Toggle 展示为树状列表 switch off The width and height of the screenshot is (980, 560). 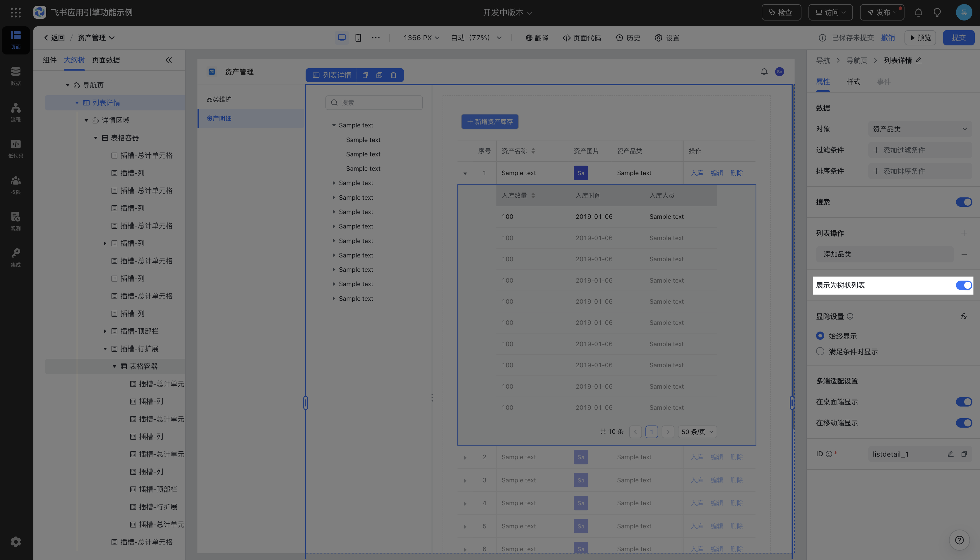coord(964,285)
